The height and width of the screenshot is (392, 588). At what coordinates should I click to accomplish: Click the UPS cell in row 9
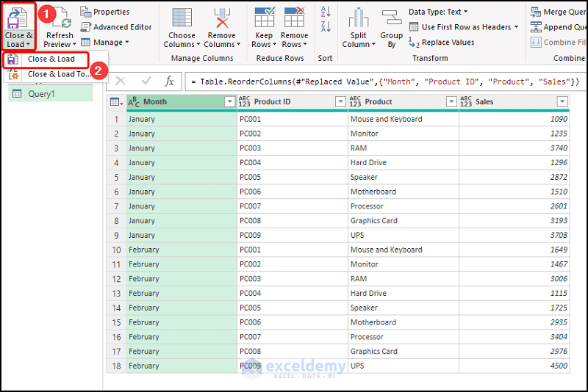tap(403, 235)
